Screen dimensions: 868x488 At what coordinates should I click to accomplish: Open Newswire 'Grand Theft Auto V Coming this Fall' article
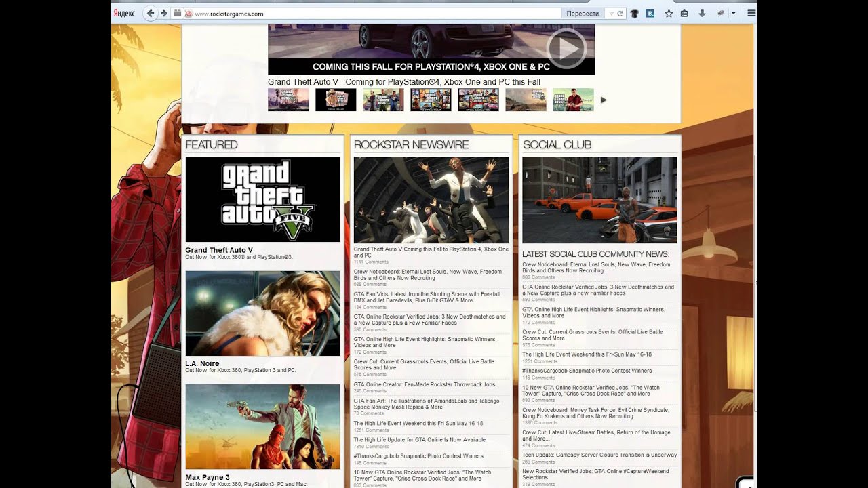(x=431, y=252)
